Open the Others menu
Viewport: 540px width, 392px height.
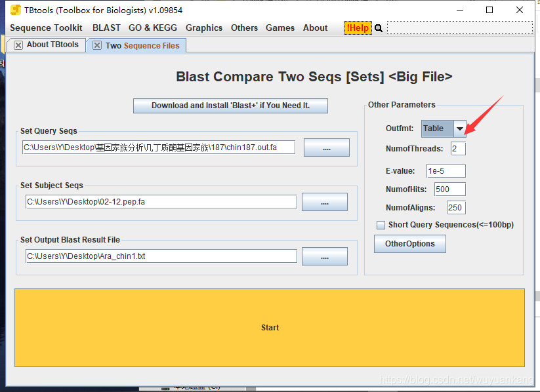coord(244,28)
